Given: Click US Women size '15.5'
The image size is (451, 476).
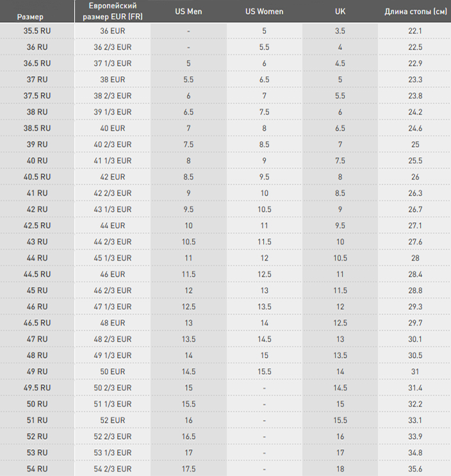Looking at the screenshot, I should pyautogui.click(x=265, y=372).
